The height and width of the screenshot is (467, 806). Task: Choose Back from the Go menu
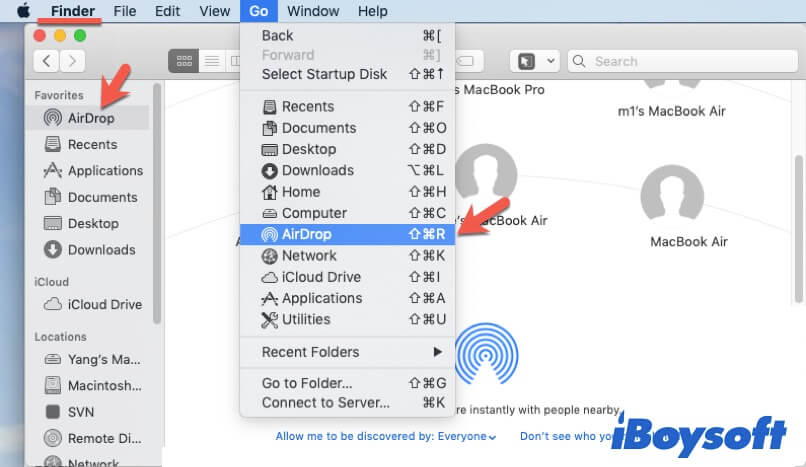click(347, 35)
